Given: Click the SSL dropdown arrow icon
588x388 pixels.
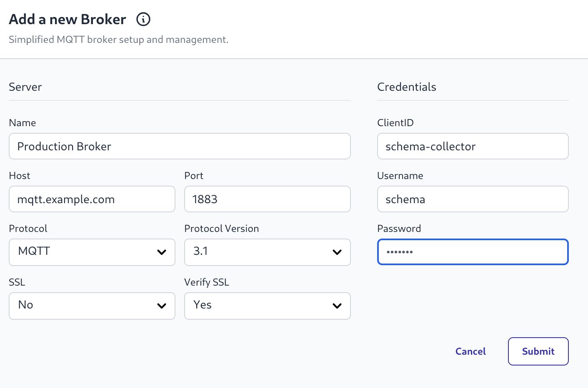Looking at the screenshot, I should tap(162, 306).
